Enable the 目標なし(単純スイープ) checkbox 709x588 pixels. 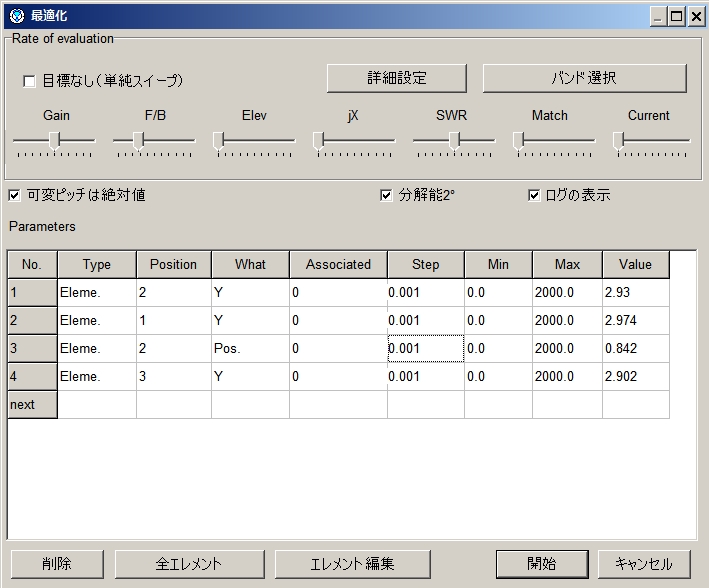click(x=29, y=81)
